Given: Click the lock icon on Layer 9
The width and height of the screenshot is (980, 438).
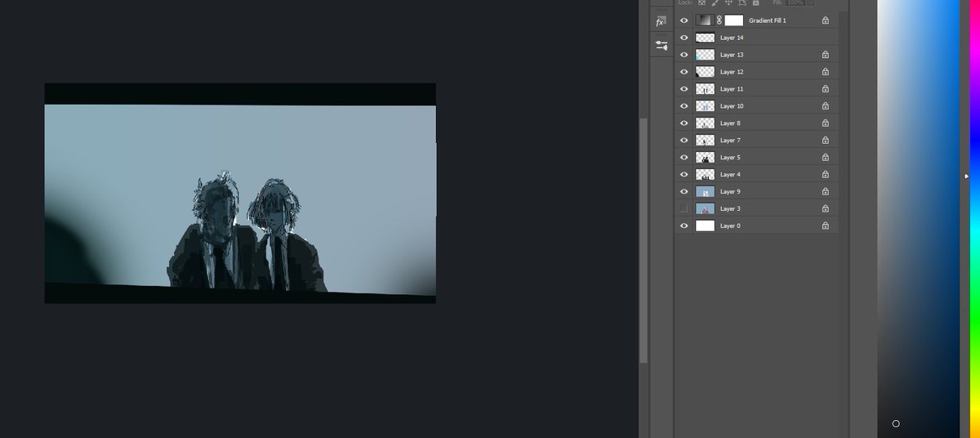Looking at the screenshot, I should tap(826, 192).
